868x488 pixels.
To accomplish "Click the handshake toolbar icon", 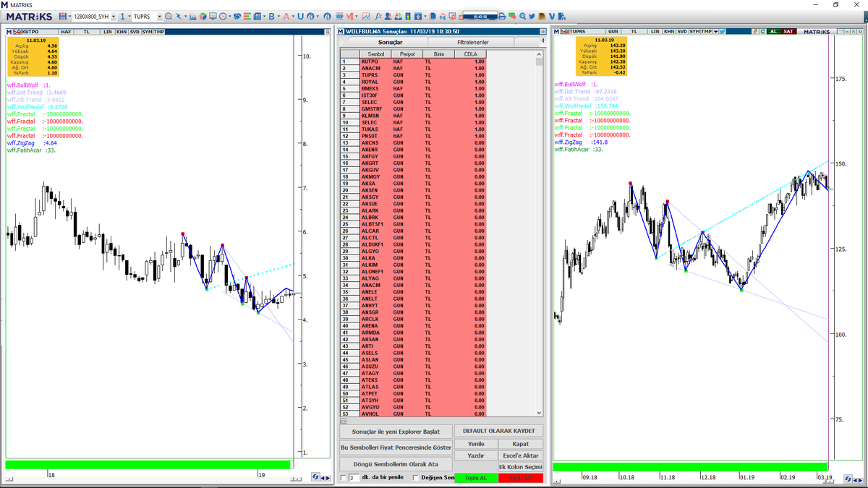I will coord(237,17).
